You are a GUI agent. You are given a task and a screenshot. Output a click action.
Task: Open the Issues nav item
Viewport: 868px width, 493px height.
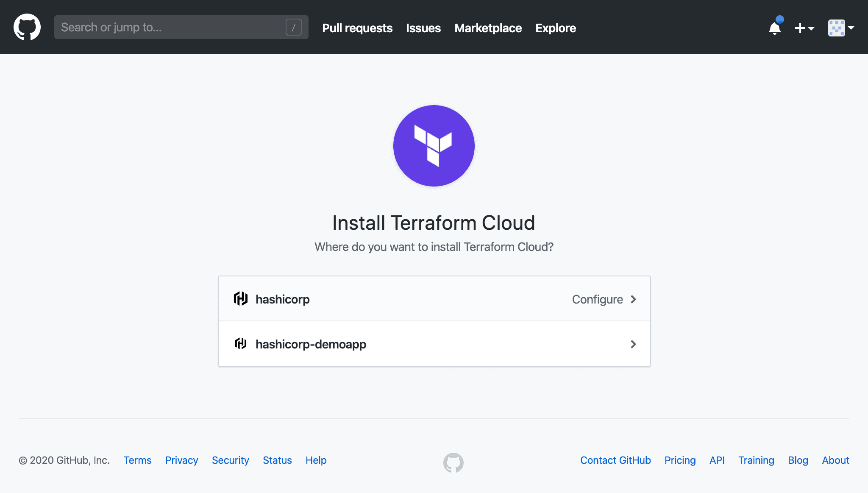coord(423,28)
